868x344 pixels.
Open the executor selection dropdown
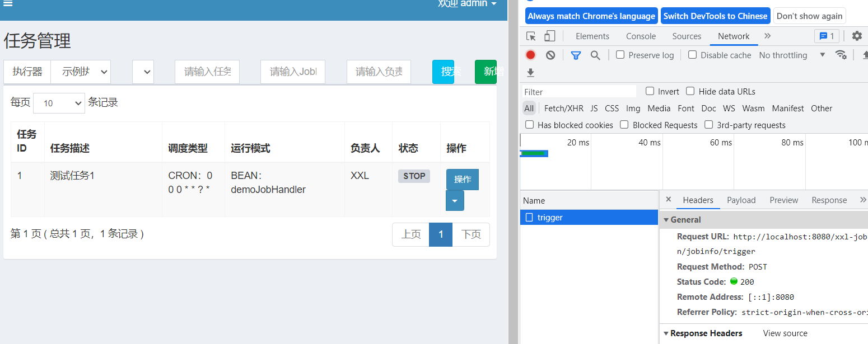(x=81, y=72)
